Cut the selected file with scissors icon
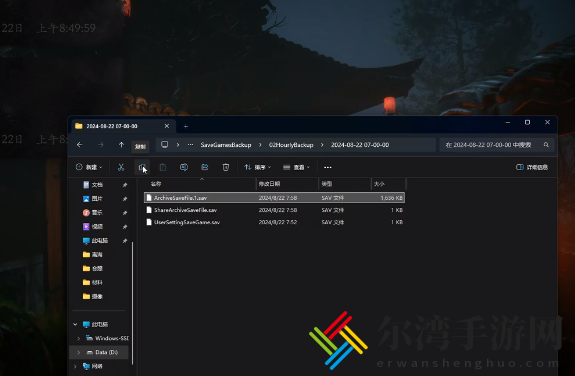Screen dimensions: 575x376 pos(121,167)
